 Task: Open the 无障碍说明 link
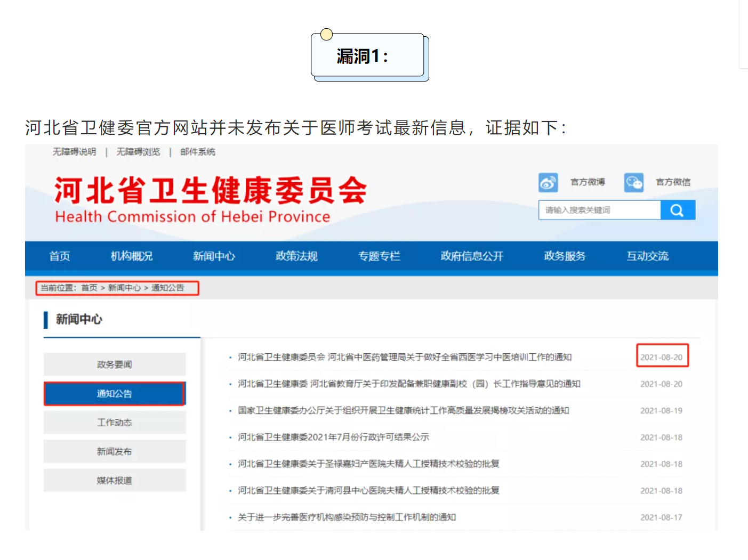[x=74, y=152]
